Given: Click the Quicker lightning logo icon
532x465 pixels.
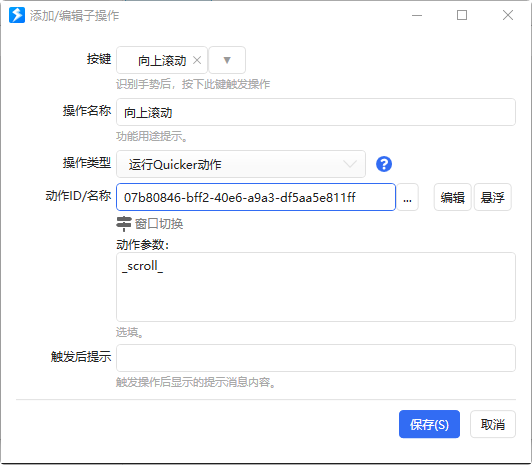Looking at the screenshot, I should [x=17, y=15].
